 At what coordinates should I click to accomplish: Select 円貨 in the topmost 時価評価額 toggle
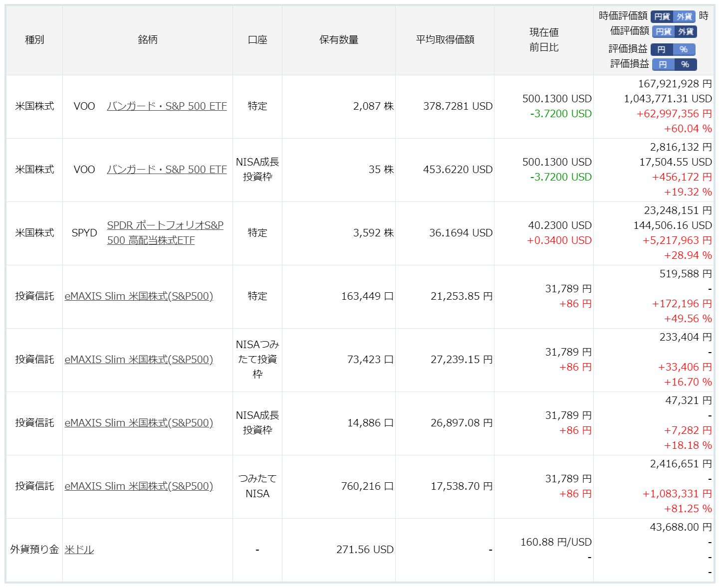coord(662,16)
